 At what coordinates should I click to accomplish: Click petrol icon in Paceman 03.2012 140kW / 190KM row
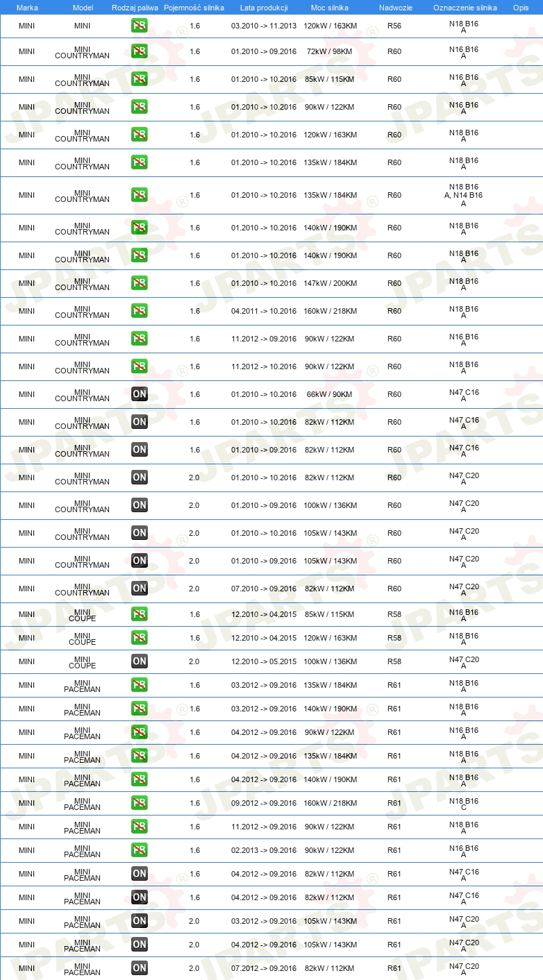140,709
